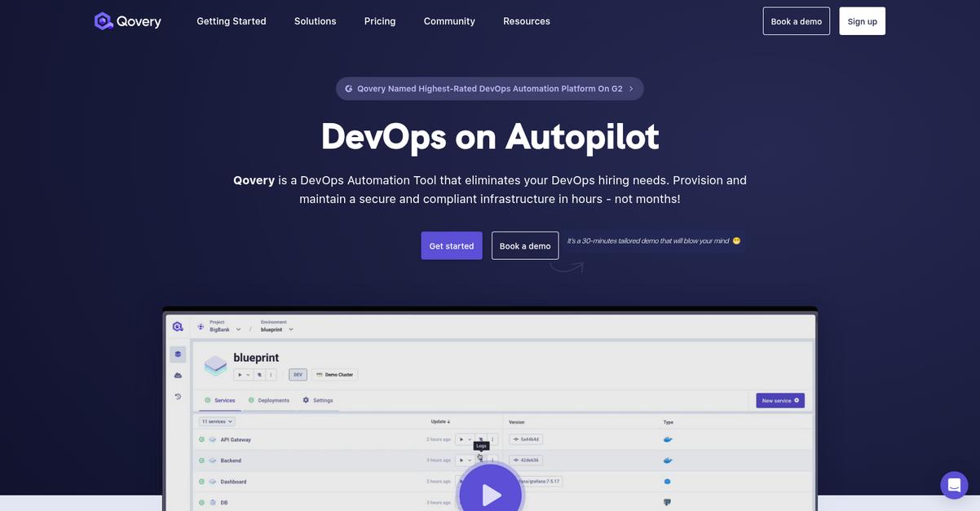Click Book a demo in the header
The height and width of the screenshot is (511, 980).
tap(797, 21)
